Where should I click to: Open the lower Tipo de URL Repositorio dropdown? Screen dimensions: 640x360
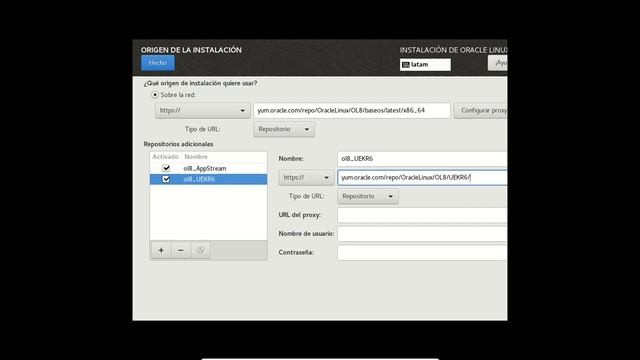[x=368, y=196]
